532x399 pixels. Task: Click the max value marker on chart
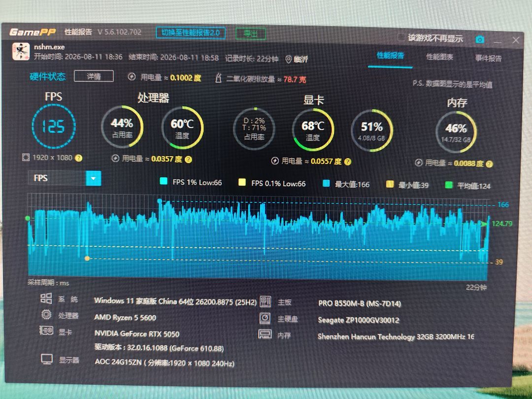[160, 201]
